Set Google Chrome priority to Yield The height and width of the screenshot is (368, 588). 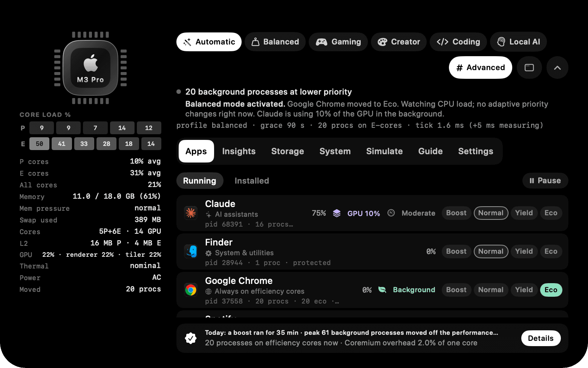coord(524,290)
